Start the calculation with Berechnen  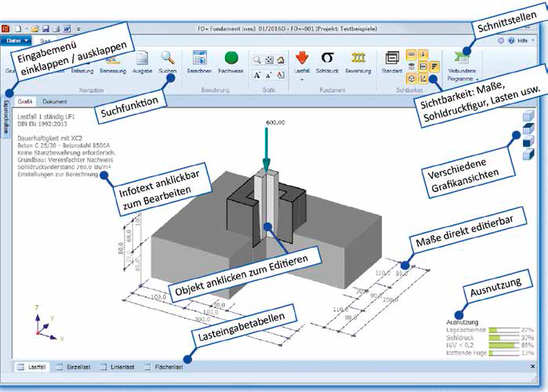199,62
